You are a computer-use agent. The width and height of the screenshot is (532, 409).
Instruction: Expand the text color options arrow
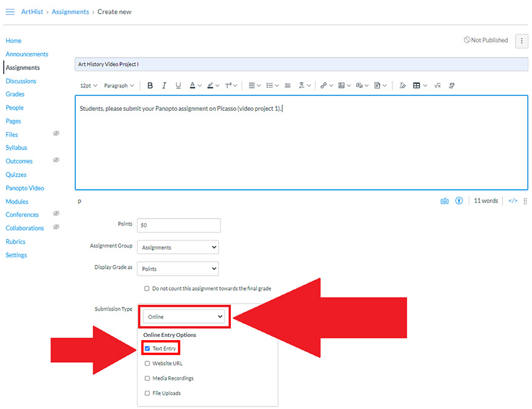click(200, 86)
